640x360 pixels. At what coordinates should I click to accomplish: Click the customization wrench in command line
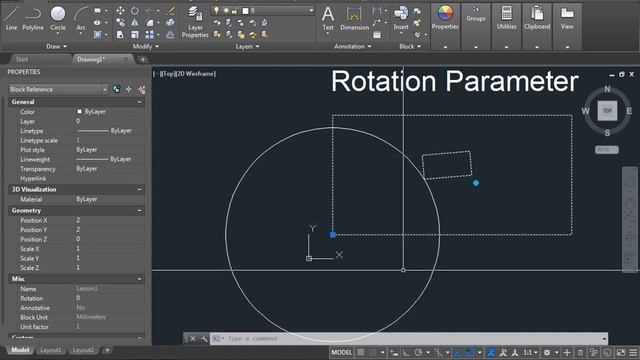coord(204,339)
